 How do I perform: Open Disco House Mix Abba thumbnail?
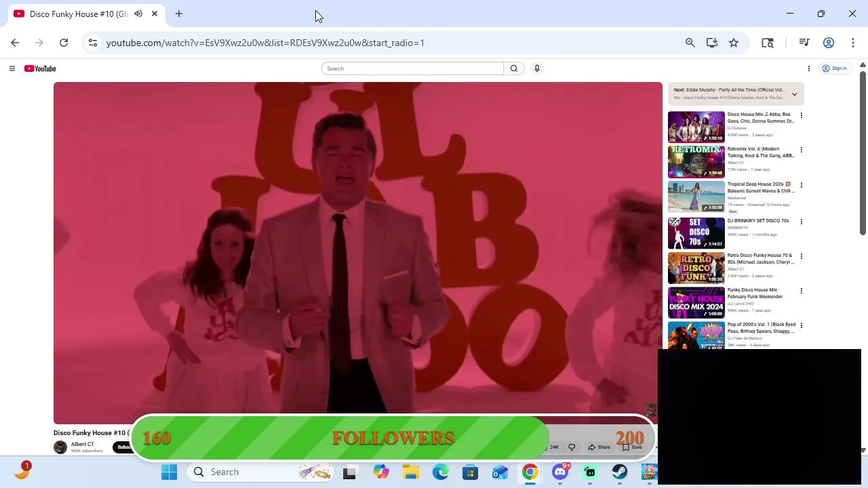(696, 127)
